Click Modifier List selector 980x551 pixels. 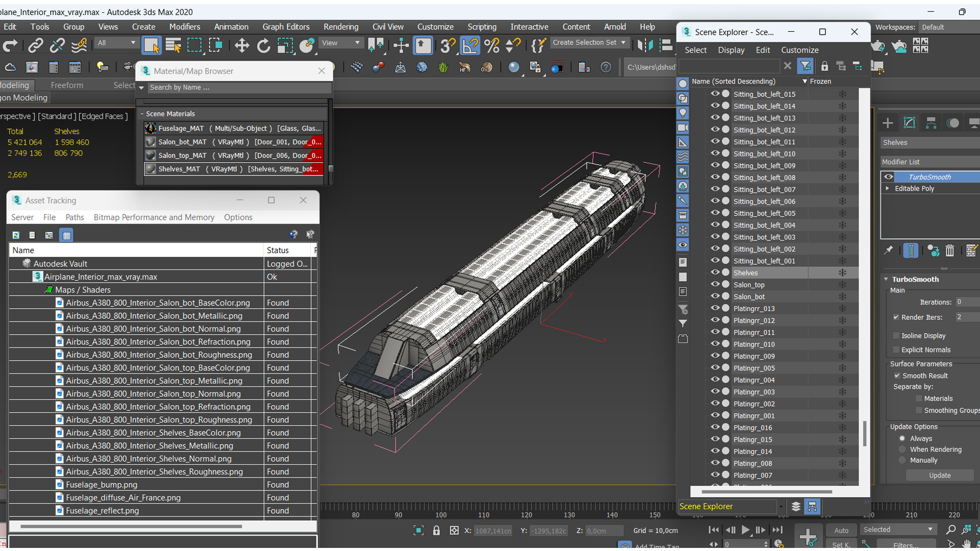[930, 162]
